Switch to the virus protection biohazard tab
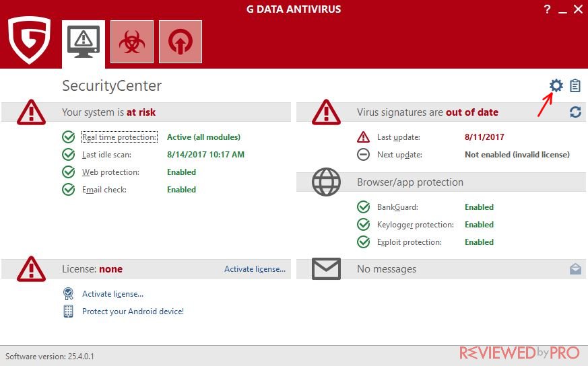 click(x=131, y=42)
